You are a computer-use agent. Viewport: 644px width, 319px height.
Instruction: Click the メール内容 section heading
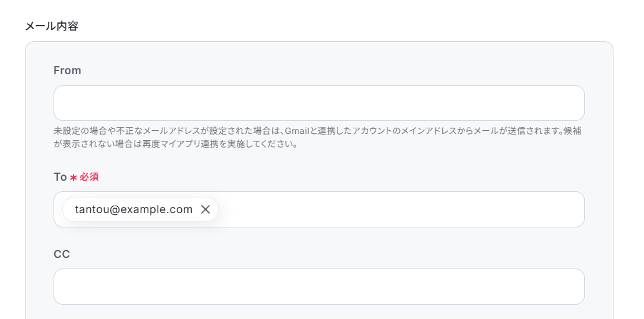pos(51,26)
